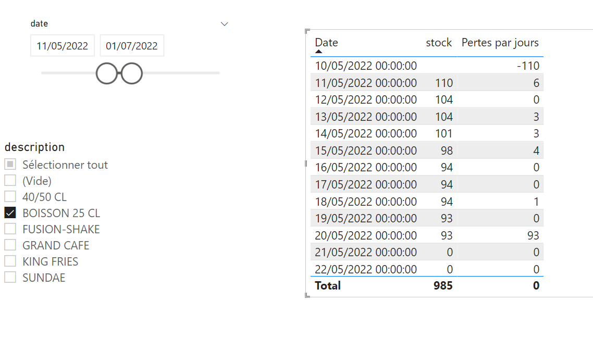Screen dimensions: 593x364
Task: Grab the left date slider handle
Action: 107,73
